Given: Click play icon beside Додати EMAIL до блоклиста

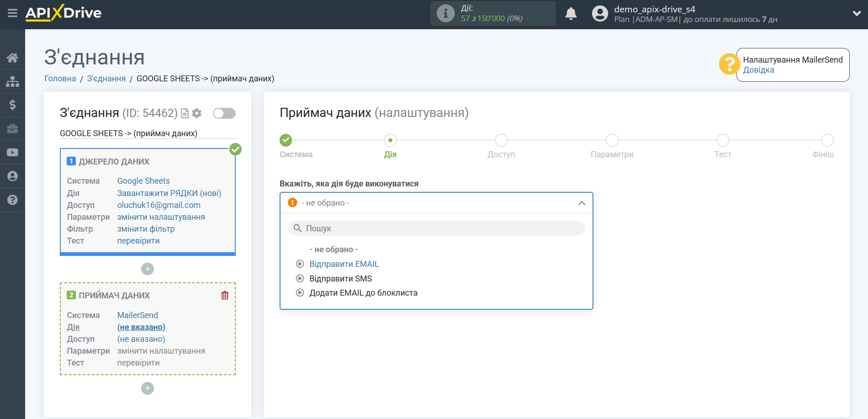Looking at the screenshot, I should [300, 292].
